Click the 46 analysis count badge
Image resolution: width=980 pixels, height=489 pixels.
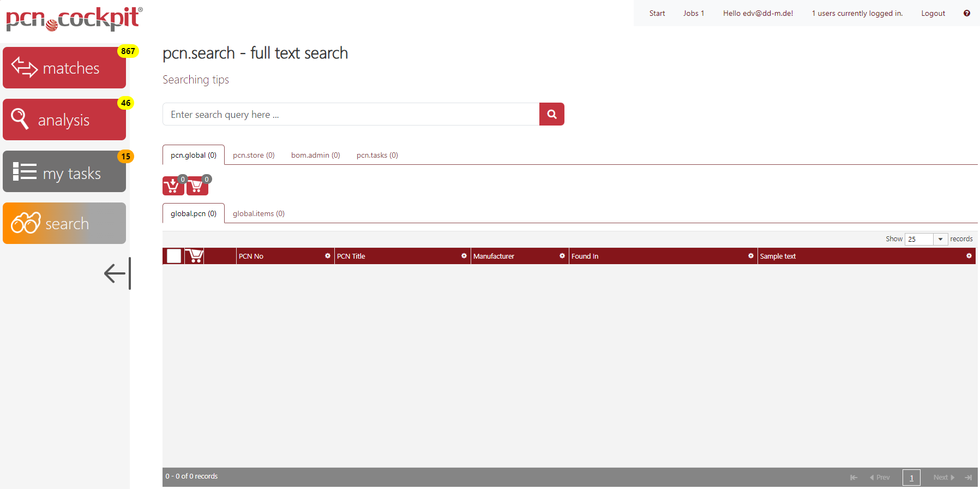click(126, 103)
